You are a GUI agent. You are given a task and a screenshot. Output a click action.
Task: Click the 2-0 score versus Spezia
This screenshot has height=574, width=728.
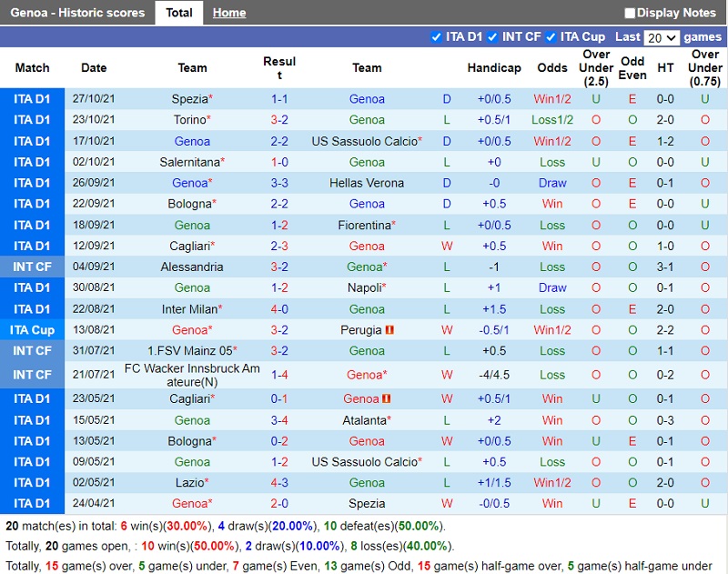click(279, 503)
